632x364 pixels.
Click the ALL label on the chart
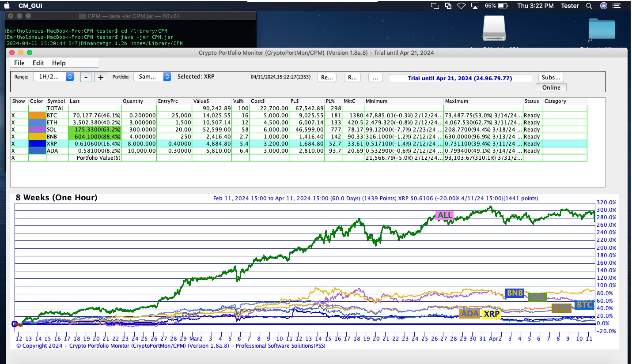(445, 215)
